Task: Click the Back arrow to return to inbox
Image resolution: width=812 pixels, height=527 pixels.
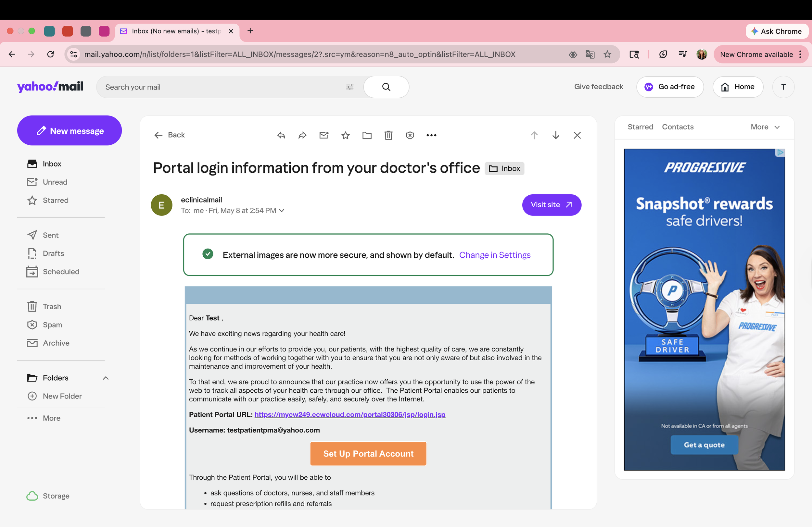Action: click(x=169, y=135)
